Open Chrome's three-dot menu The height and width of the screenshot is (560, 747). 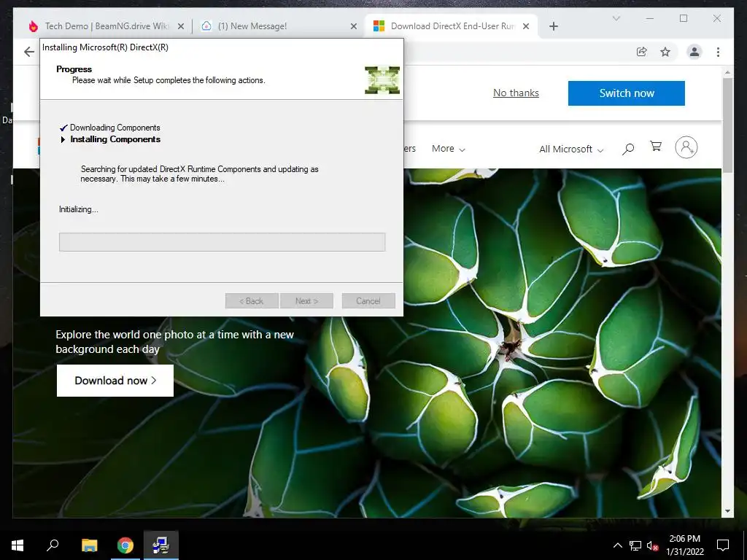pos(718,52)
